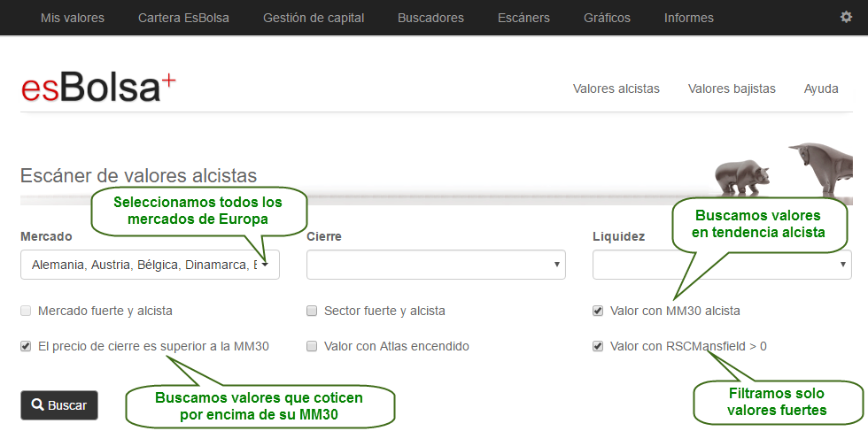Open the Ayuda link
The width and height of the screenshot is (868, 431).
(x=821, y=89)
